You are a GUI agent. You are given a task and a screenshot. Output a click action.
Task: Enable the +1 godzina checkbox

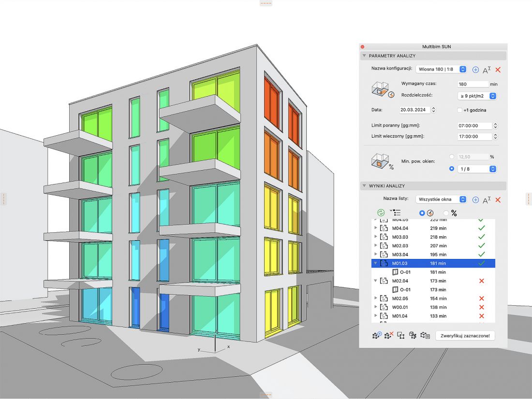pyautogui.click(x=459, y=110)
